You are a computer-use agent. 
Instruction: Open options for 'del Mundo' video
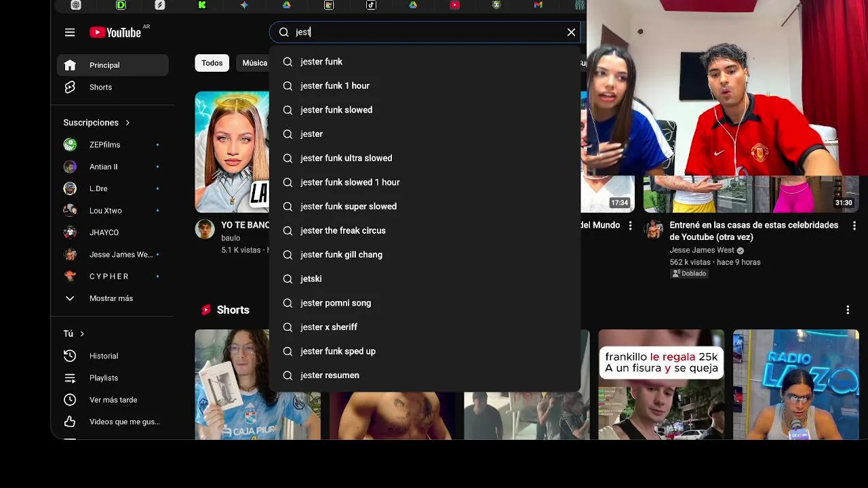(630, 226)
